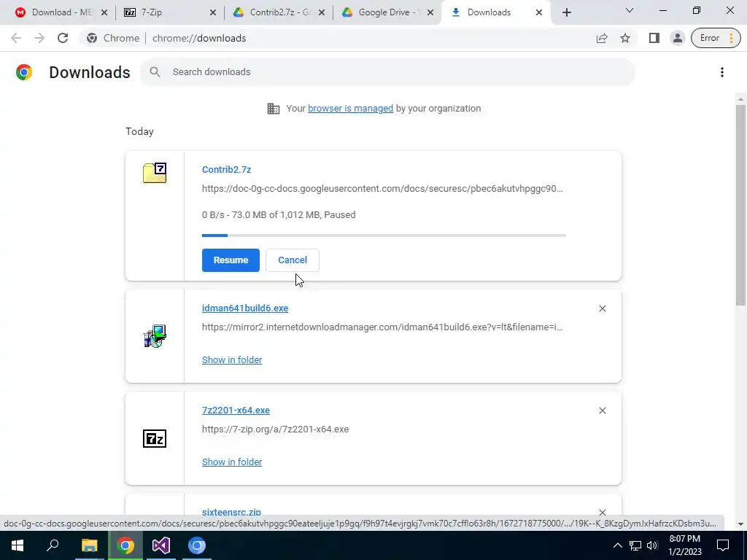Open the browser is managed link
The width and height of the screenshot is (747, 560).
coord(350,109)
